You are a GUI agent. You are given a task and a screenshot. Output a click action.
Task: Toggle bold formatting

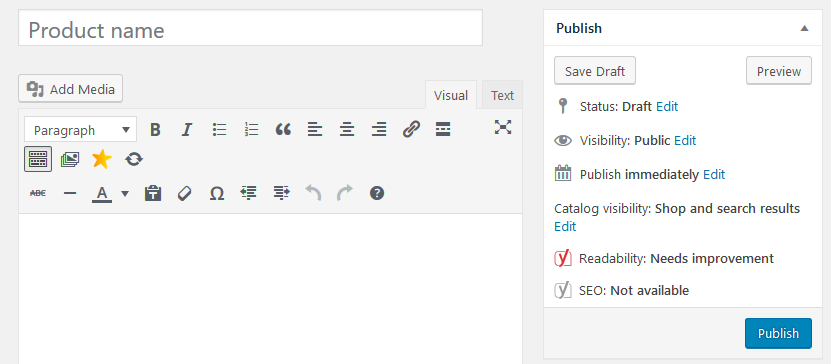(155, 129)
